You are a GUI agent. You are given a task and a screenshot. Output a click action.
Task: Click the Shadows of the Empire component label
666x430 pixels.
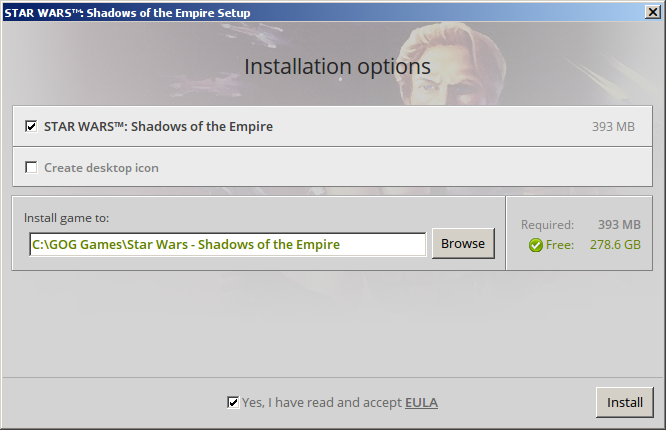point(158,127)
